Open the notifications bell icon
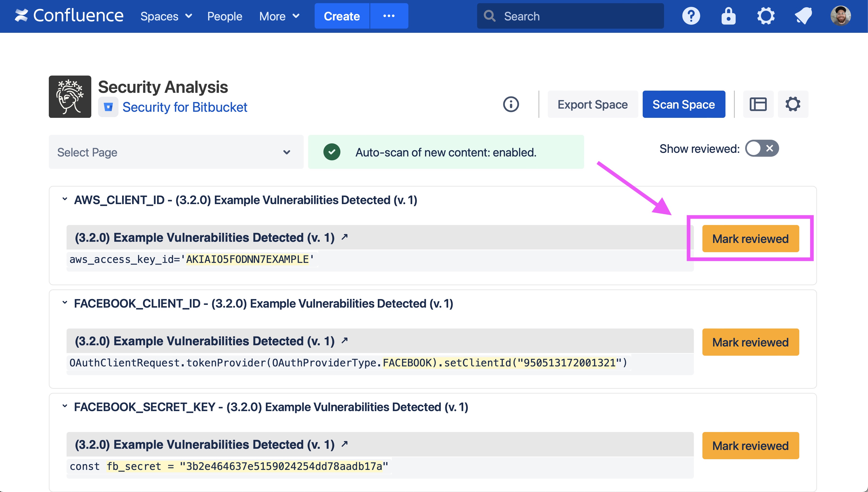The height and width of the screenshot is (492, 868). coord(803,16)
